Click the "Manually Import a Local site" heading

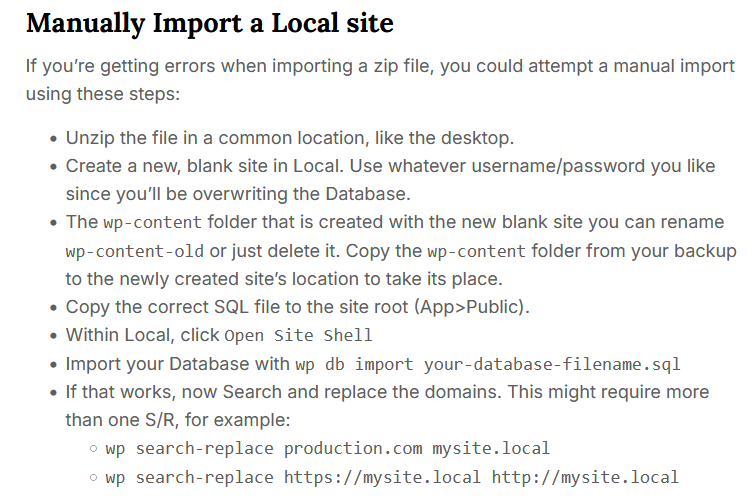click(209, 22)
